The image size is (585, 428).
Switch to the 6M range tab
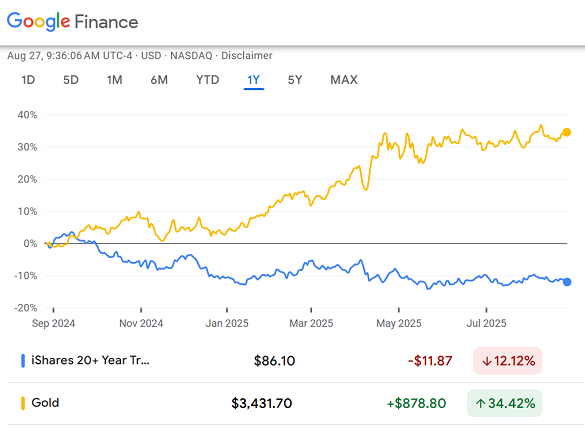(159, 80)
